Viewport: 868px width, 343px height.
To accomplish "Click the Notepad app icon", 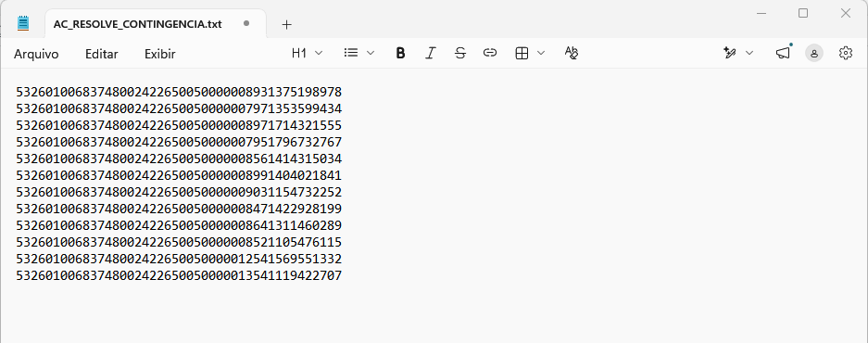I will [x=23, y=23].
